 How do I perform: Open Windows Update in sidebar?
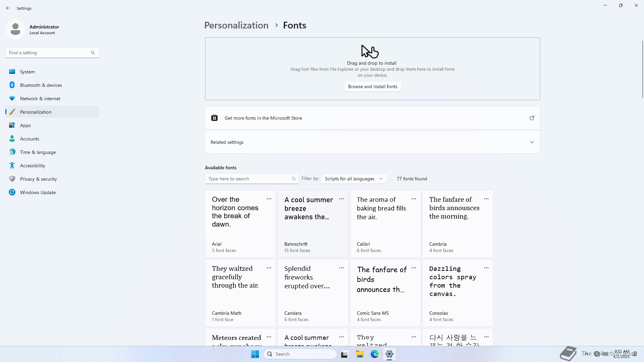coord(38,192)
